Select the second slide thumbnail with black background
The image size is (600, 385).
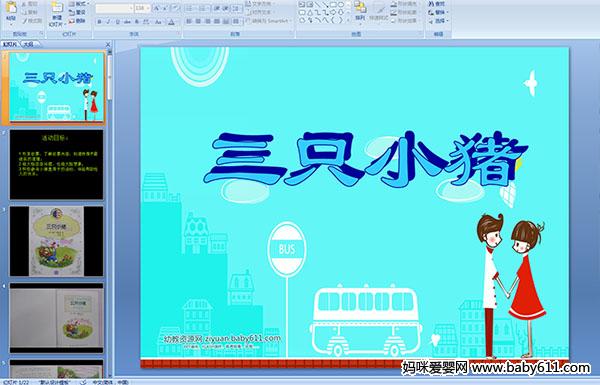coord(56,165)
